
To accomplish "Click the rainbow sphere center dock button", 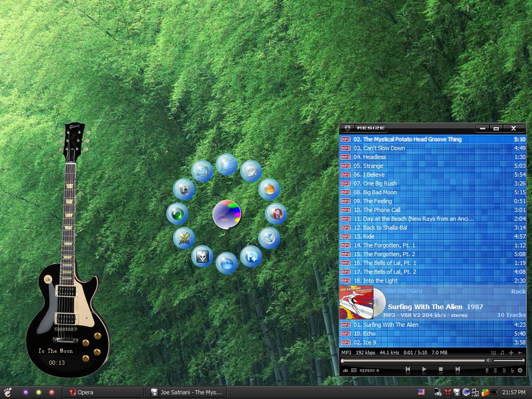I will pyautogui.click(x=227, y=215).
